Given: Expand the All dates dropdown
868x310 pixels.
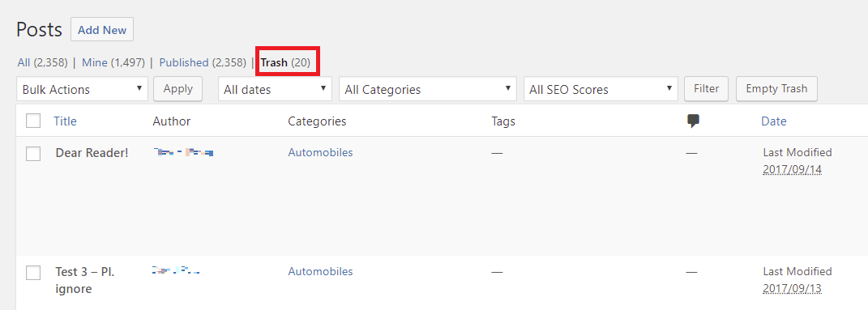Looking at the screenshot, I should pos(275,89).
